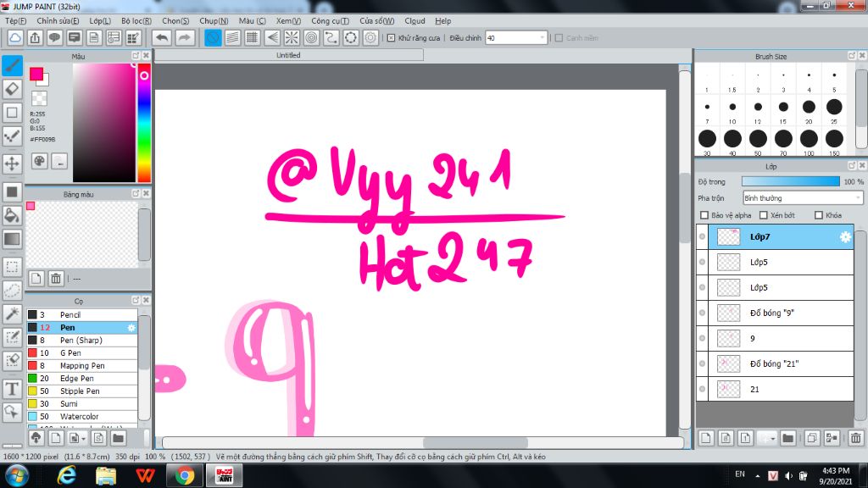Select the Pencil brush
Image resolution: width=868 pixels, height=488 pixels.
click(82, 315)
